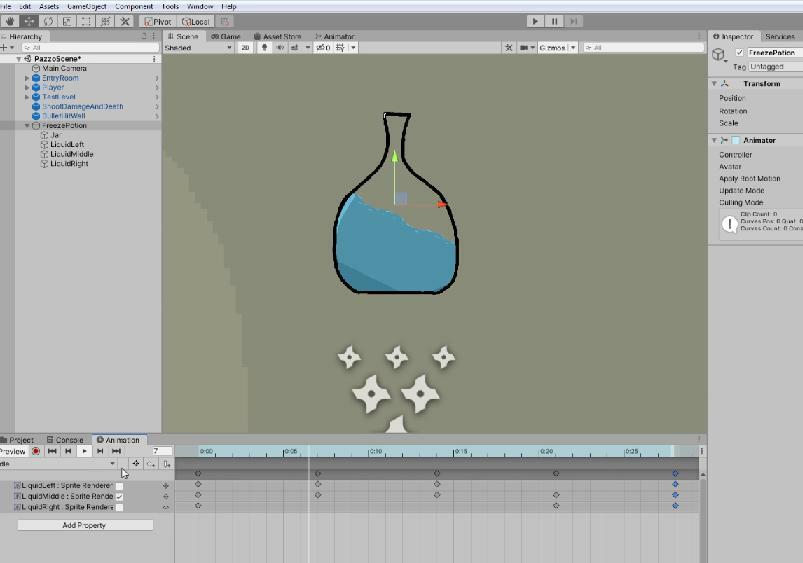Screen dimensions: 803x563
Task: Toggle the FreezePotion active checkbox in Inspector
Action: pos(739,53)
